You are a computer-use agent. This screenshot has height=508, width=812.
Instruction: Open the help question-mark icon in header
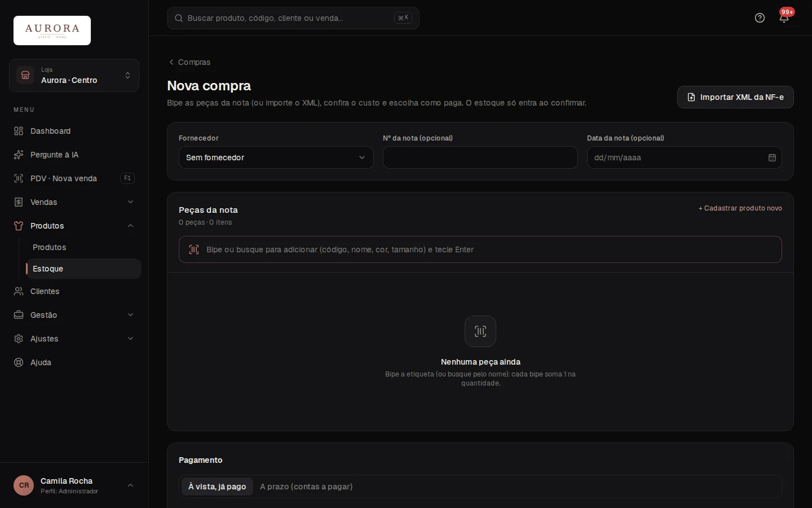tap(760, 18)
